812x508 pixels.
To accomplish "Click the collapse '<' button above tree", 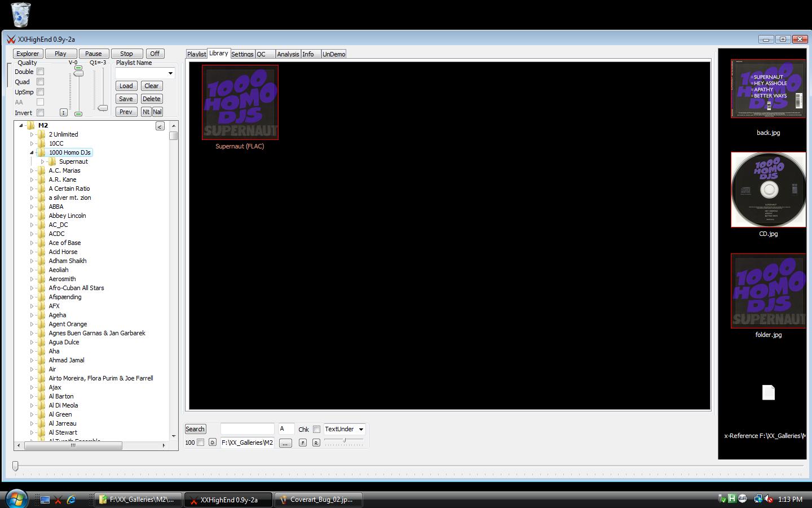I will click(x=160, y=126).
